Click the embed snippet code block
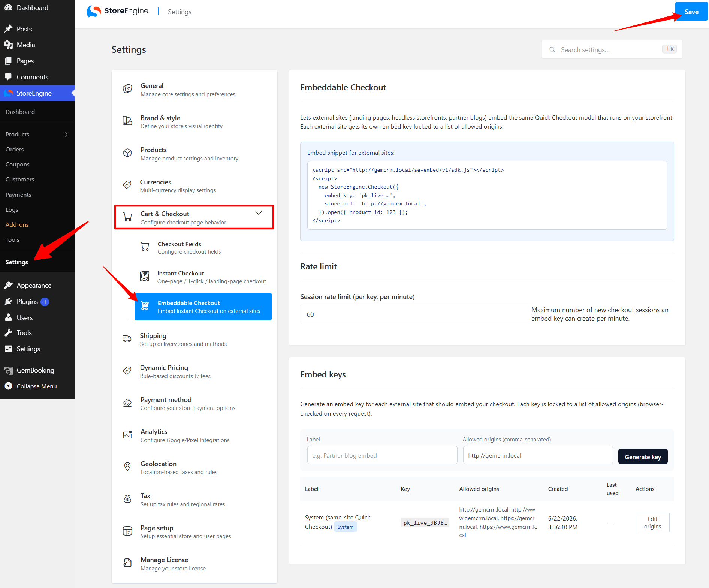 (487, 195)
